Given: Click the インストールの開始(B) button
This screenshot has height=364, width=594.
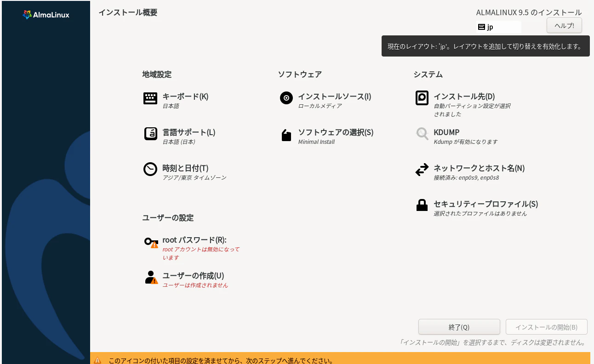Looking at the screenshot, I should 546,327.
